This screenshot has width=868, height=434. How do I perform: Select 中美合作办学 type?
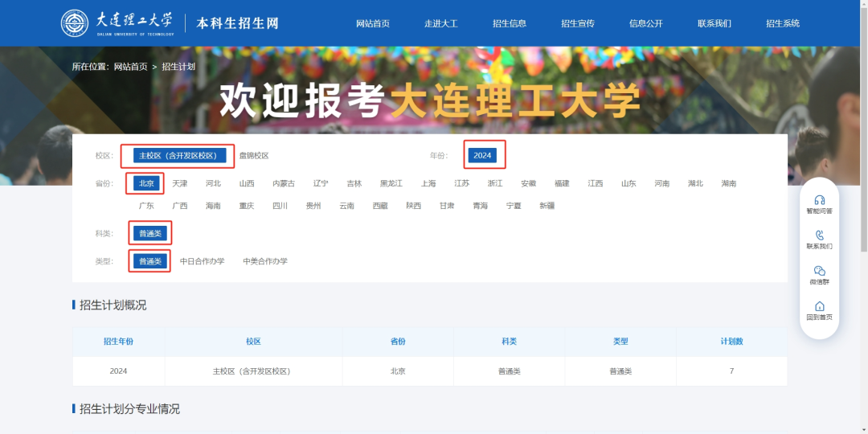[x=265, y=261]
